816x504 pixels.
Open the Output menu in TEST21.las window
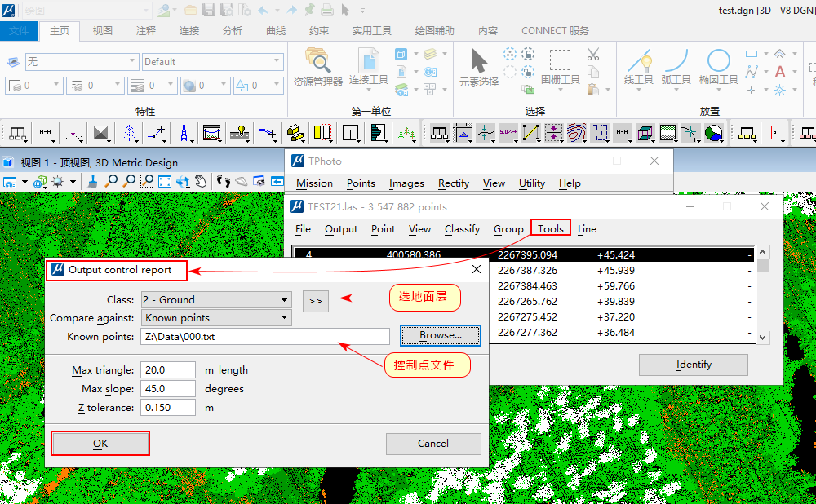[341, 229]
